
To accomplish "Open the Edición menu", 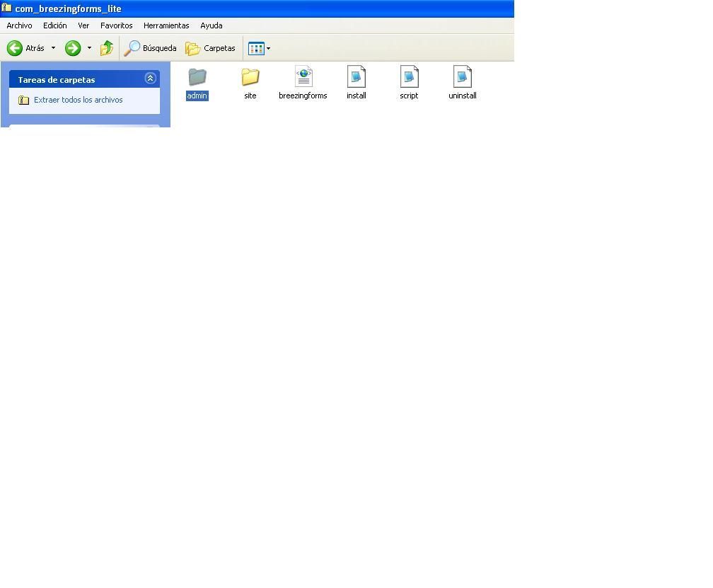I will click(x=55, y=25).
